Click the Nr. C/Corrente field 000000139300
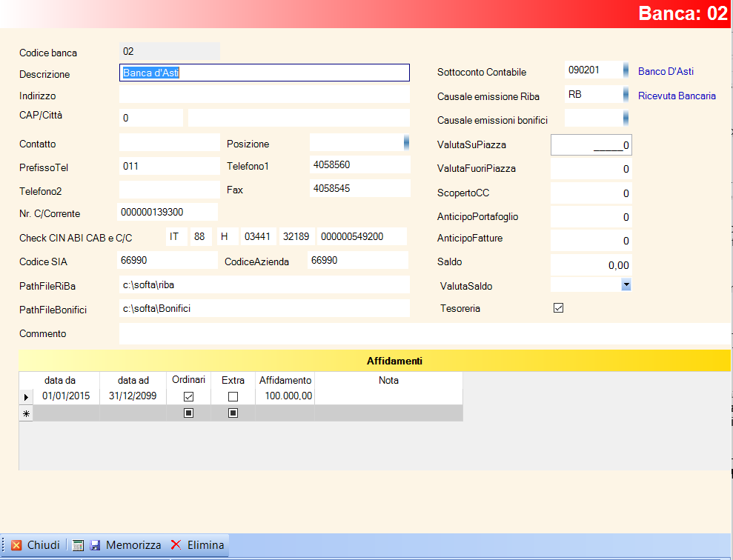This screenshot has height=560, width=733. (168, 212)
